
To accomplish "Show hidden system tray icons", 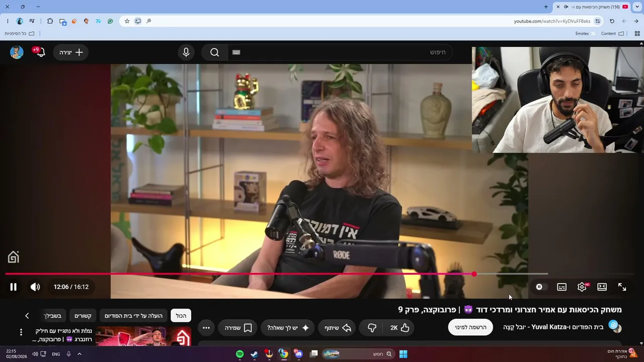I will pyautogui.click(x=79, y=354).
